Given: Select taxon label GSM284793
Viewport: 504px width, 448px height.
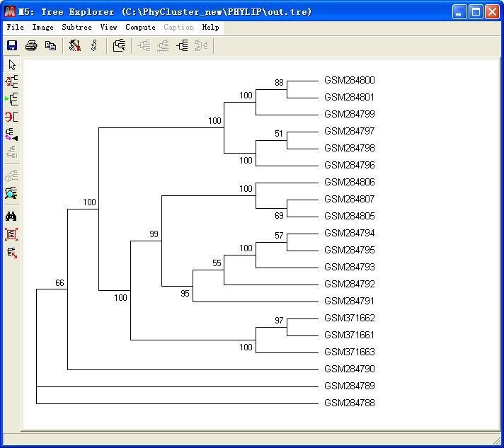Looking at the screenshot, I should (x=350, y=267).
